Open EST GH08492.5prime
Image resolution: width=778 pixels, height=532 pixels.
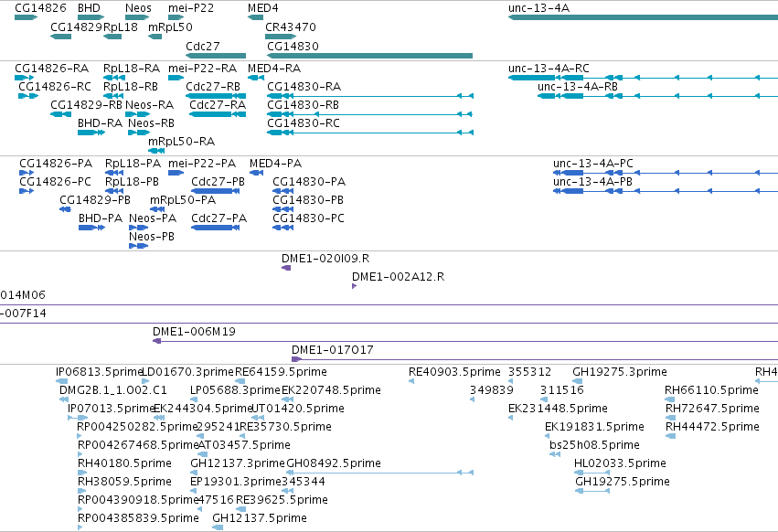(x=334, y=463)
